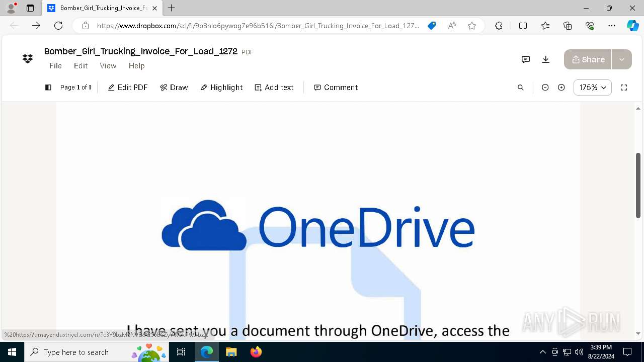Open the Copilot sidebar icon

point(633,26)
